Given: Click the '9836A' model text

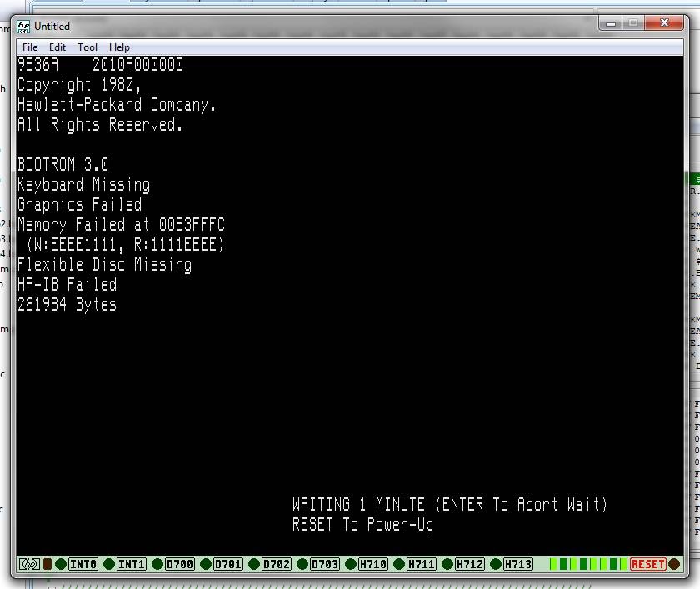Looking at the screenshot, I should pyautogui.click(x=38, y=65).
